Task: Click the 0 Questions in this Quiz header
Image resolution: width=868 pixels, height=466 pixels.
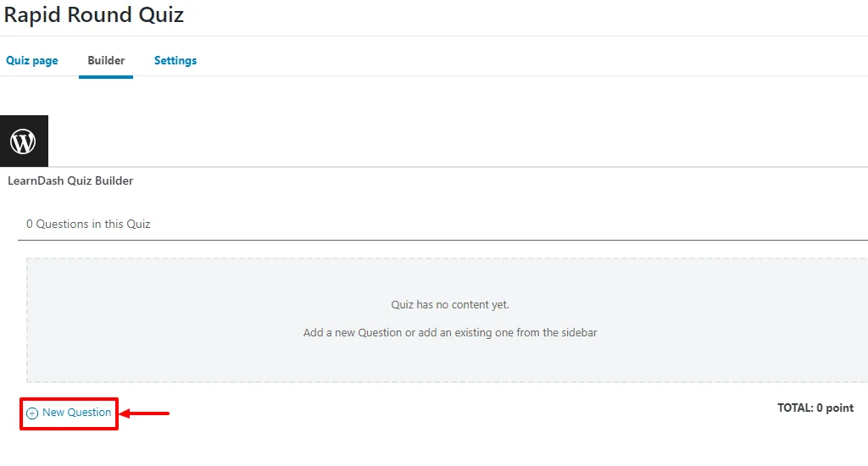Action: pyautogui.click(x=88, y=224)
